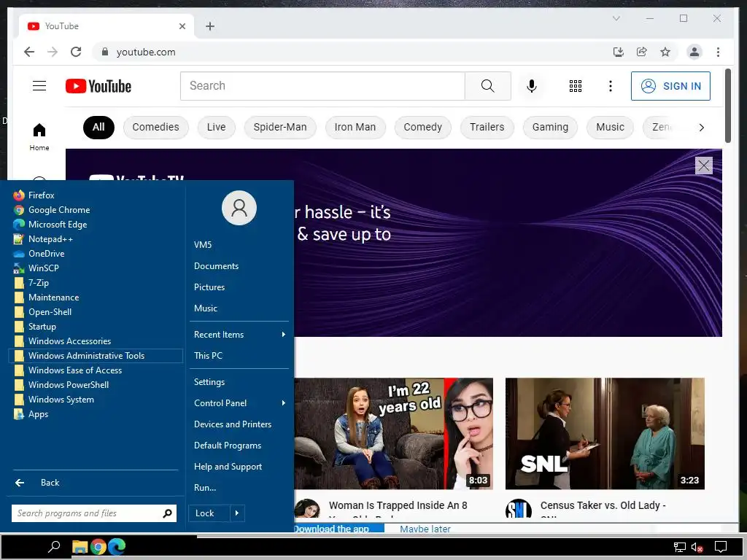
Task: Open the notification center icon in tray
Action: point(721,547)
